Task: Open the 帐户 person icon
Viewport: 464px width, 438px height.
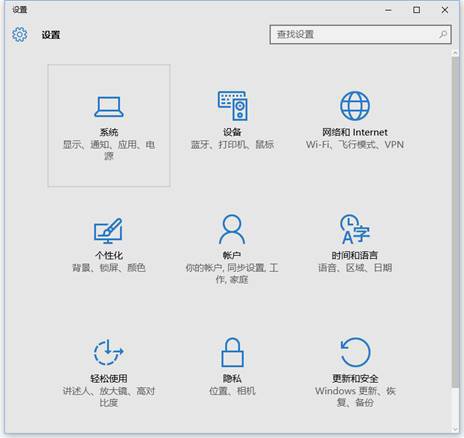Action: tap(232, 229)
